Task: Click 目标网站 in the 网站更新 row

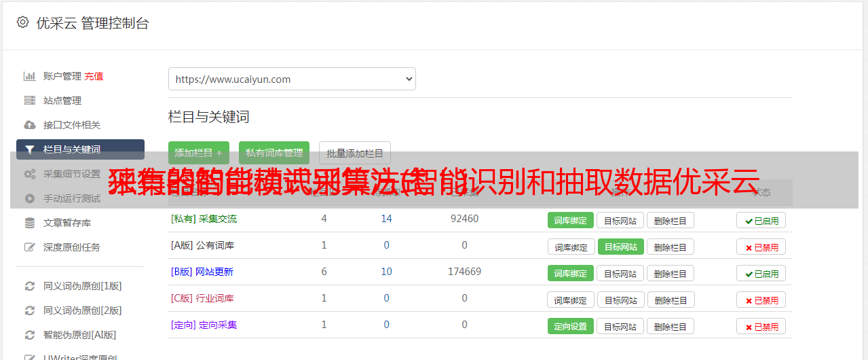Action: pyautogui.click(x=620, y=273)
